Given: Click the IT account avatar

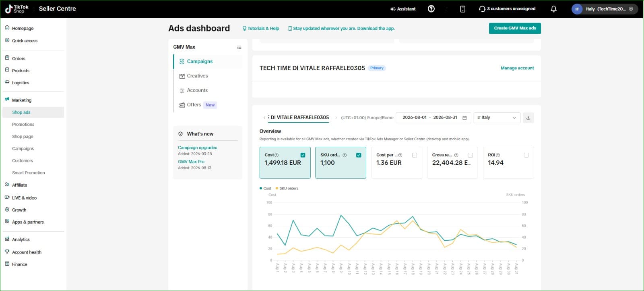Looking at the screenshot, I should [x=577, y=9].
